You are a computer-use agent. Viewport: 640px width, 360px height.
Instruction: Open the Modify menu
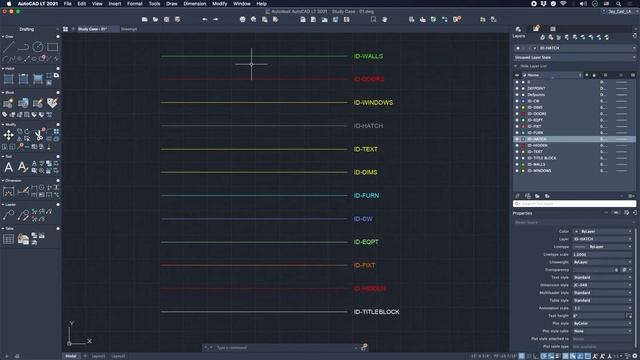tap(220, 4)
